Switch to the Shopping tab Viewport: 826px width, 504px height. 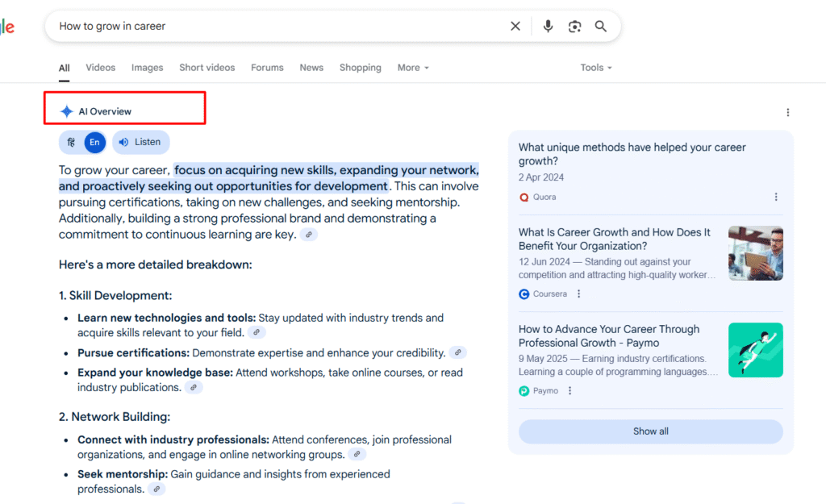(361, 68)
